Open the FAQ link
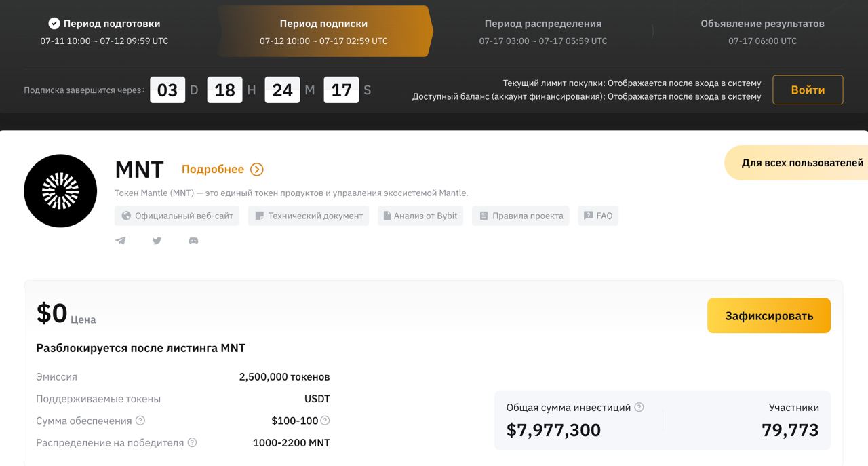 598,216
